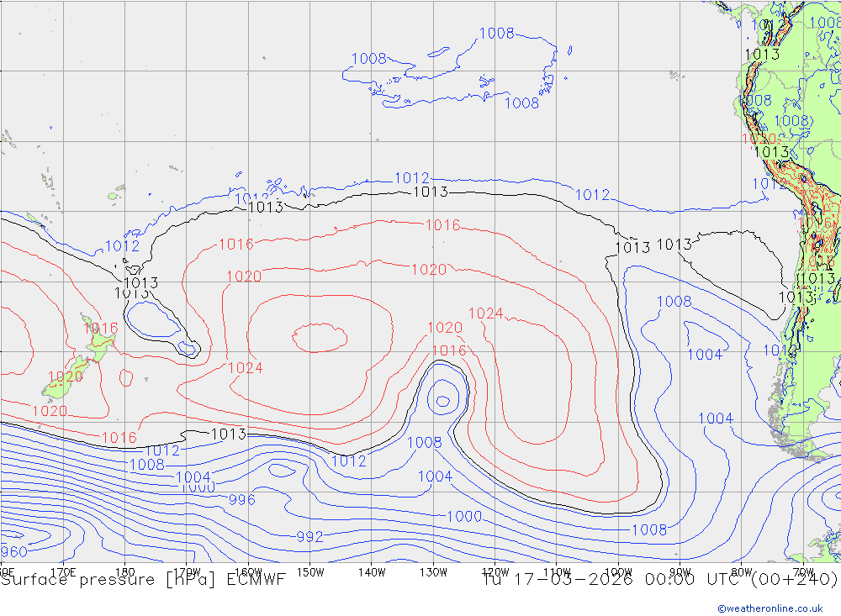This screenshot has height=616, width=841.
Task: Click the 160W longitude axis label
Action: click(248, 572)
